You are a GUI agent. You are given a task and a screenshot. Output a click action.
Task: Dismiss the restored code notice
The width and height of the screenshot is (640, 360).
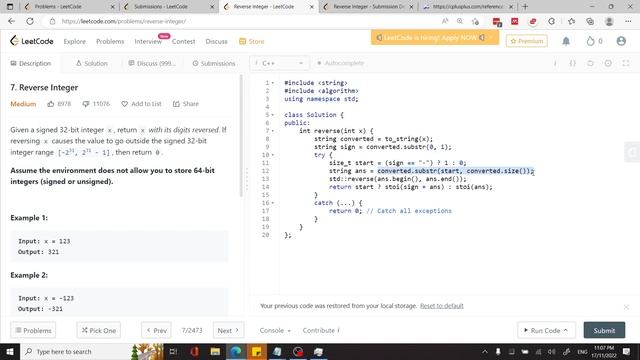point(626,307)
